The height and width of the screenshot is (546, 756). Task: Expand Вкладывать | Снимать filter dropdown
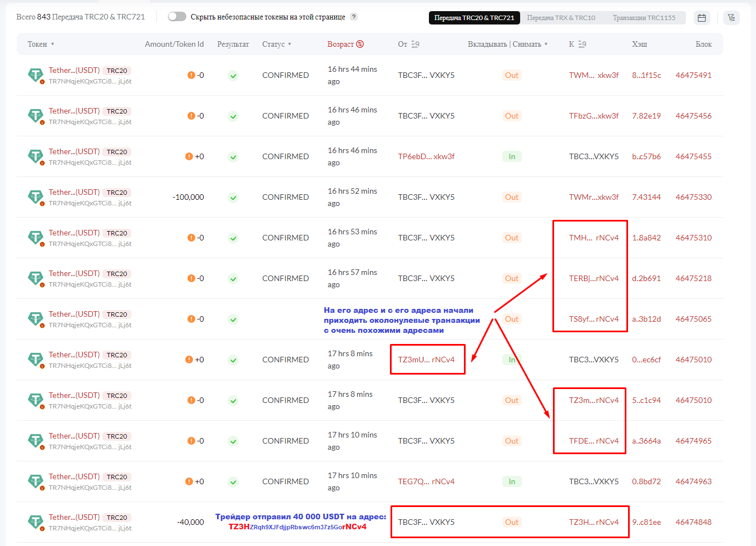(546, 44)
